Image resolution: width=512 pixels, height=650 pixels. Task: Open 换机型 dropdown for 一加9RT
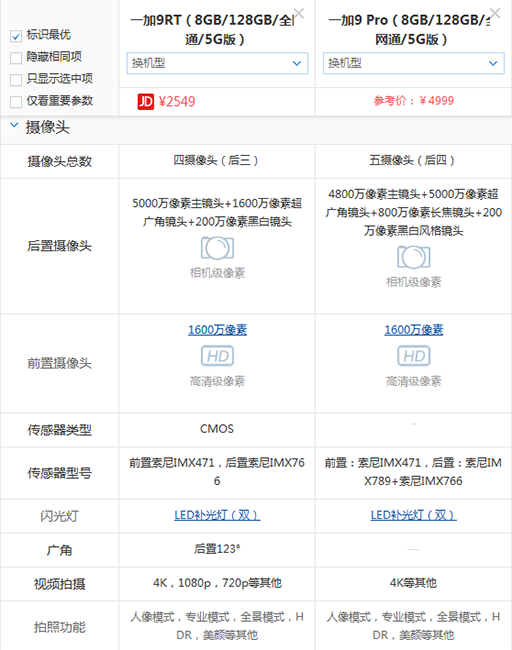217,63
